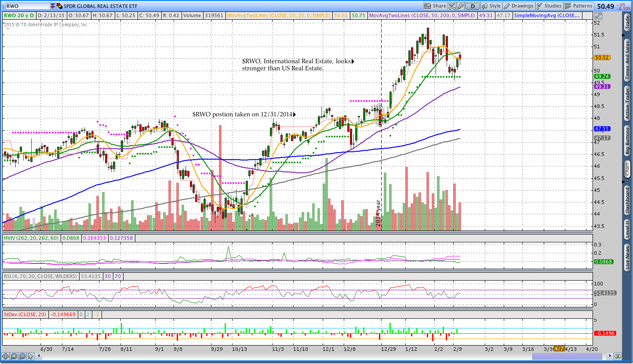The height and width of the screenshot is (364, 633).
Task: Click orange MovAvgTwoLines (CLOSE, 10, 20) study label
Action: tap(279, 15)
